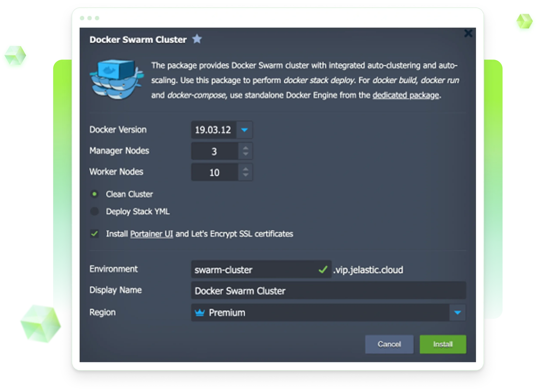Click the green validation checkmark in Environment field

[x=323, y=269]
